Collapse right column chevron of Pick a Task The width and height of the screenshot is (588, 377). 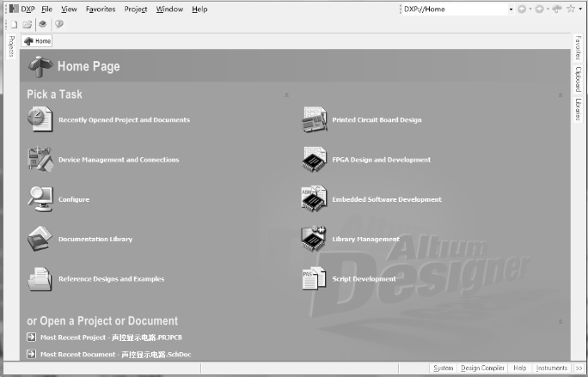[x=560, y=95]
